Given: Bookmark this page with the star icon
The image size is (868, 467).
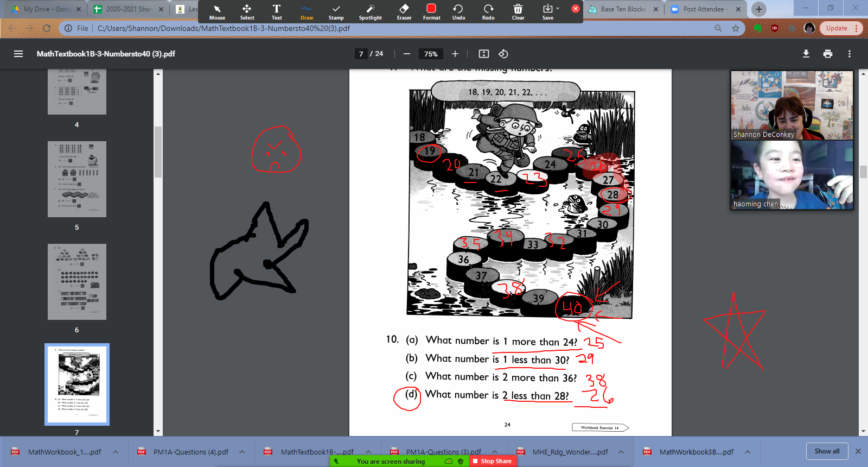Looking at the screenshot, I should [x=736, y=28].
